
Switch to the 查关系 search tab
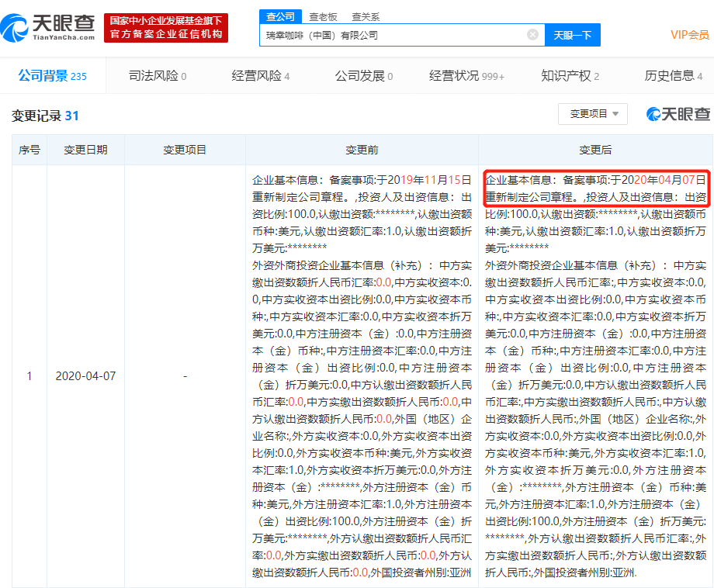coord(366,16)
